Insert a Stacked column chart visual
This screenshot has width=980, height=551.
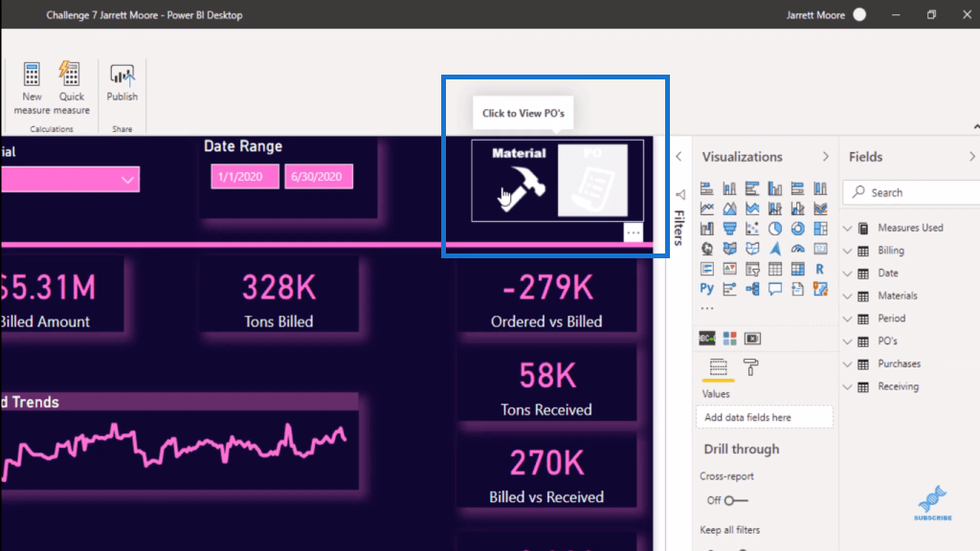point(729,188)
